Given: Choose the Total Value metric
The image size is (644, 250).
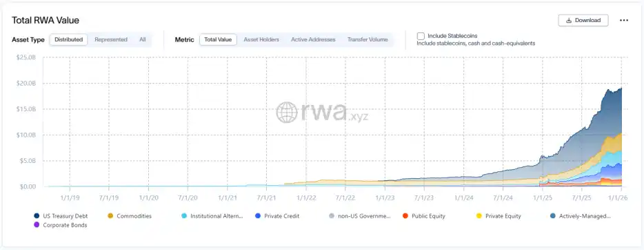Looking at the screenshot, I should 218,40.
